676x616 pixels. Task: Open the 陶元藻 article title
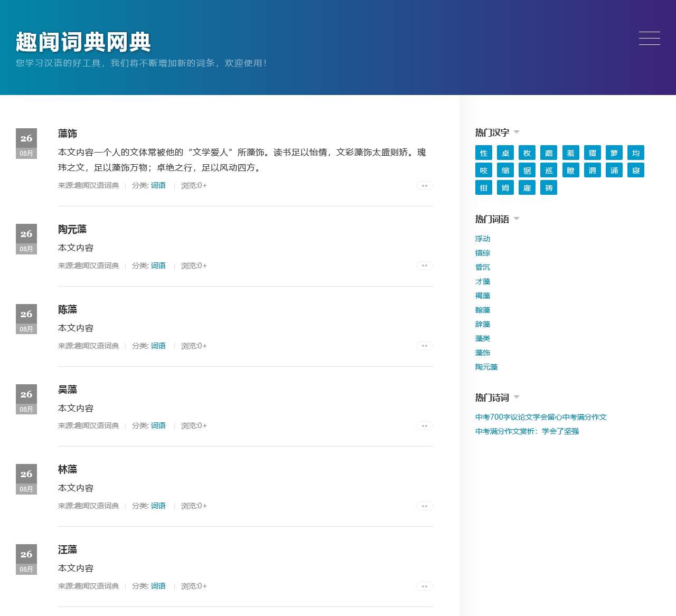coord(72,230)
